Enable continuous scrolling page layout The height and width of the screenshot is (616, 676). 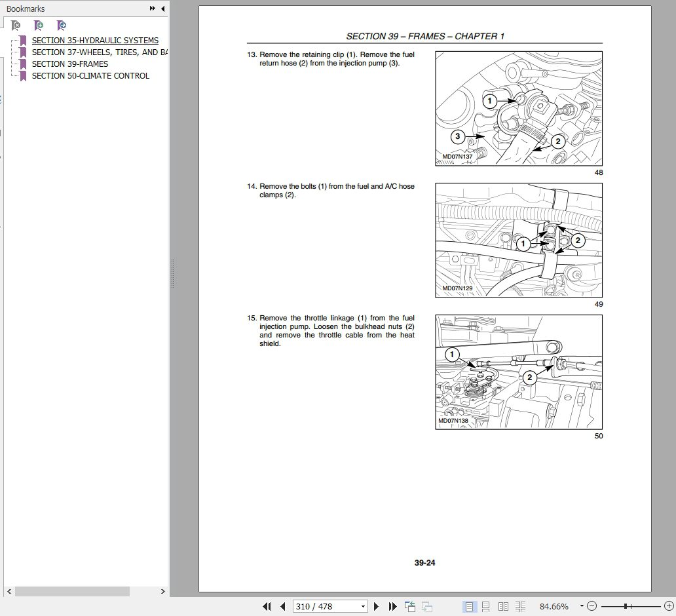point(485,606)
